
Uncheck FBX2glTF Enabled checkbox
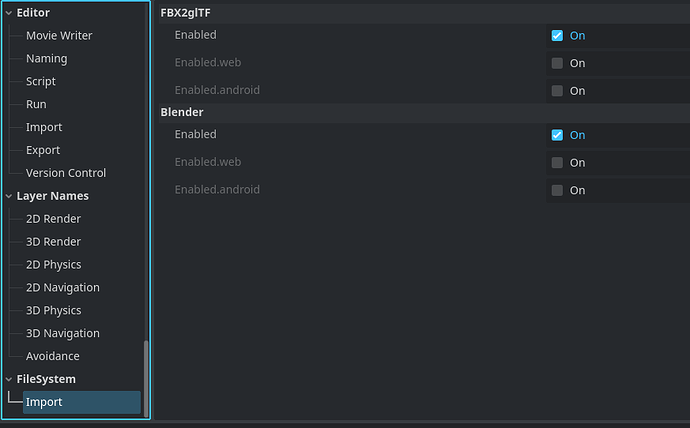557,35
